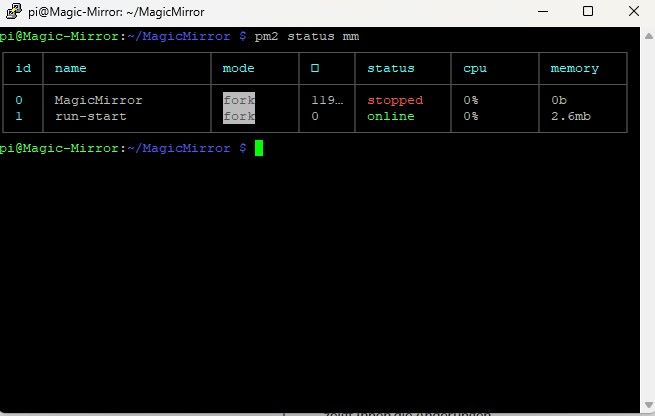The width and height of the screenshot is (655, 416).
Task: Click the green terminal cursor block
Action: click(258, 148)
